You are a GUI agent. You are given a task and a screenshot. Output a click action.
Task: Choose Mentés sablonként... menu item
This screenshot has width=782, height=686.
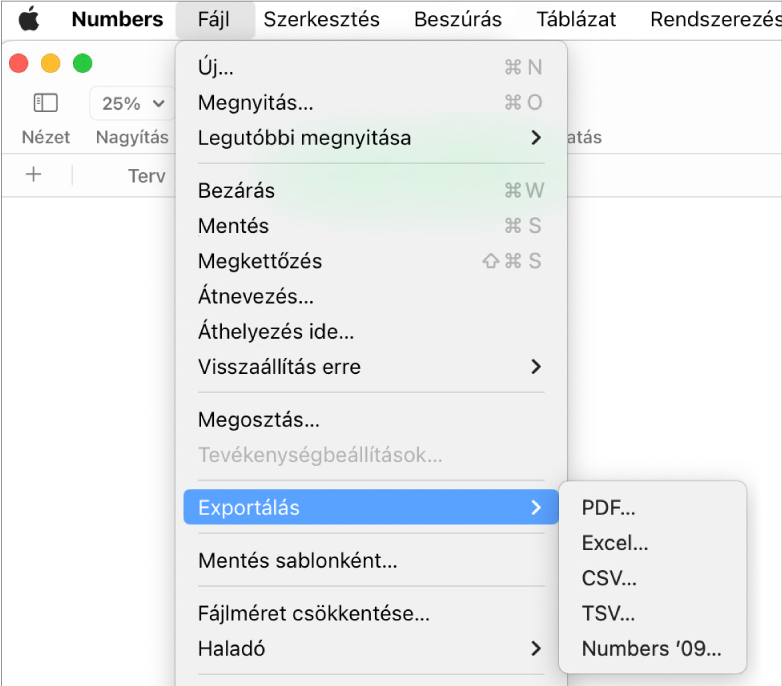click(x=371, y=560)
